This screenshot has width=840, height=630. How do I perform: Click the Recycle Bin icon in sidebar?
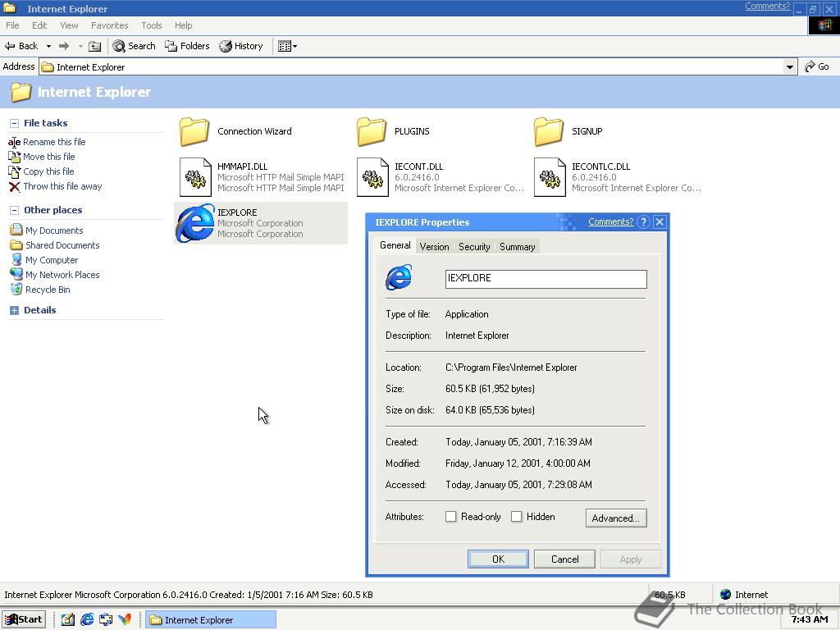point(16,290)
